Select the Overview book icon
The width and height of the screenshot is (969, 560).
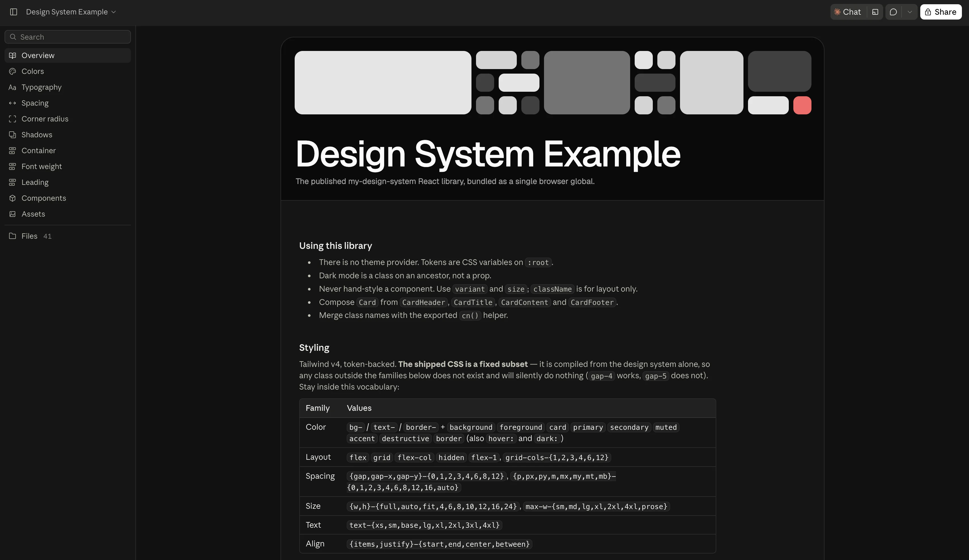(x=13, y=55)
